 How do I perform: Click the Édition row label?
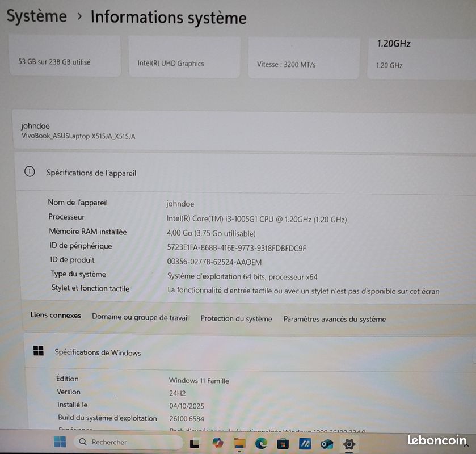click(x=68, y=379)
